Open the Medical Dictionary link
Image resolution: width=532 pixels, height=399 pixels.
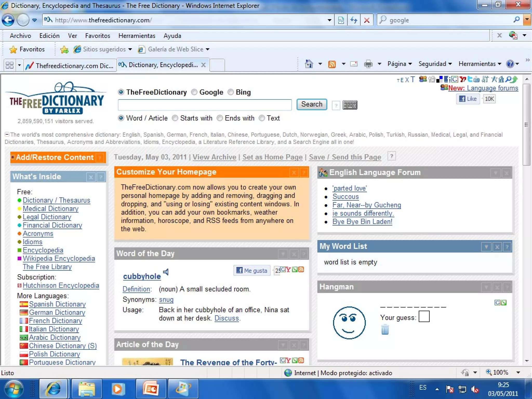[51, 209]
